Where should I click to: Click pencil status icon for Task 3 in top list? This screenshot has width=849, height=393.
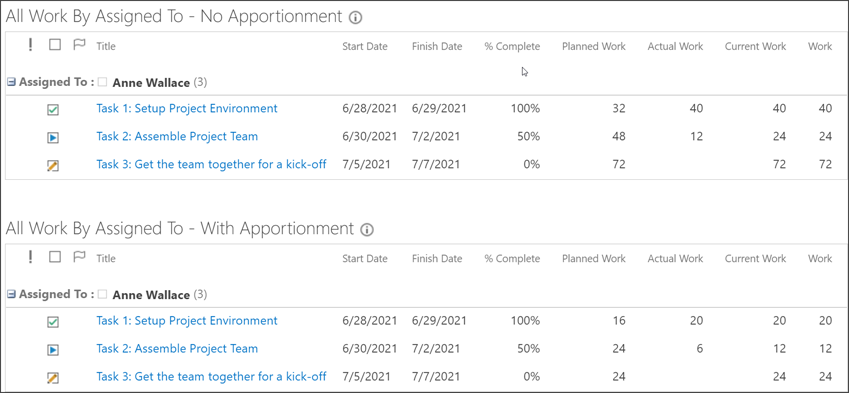click(53, 166)
